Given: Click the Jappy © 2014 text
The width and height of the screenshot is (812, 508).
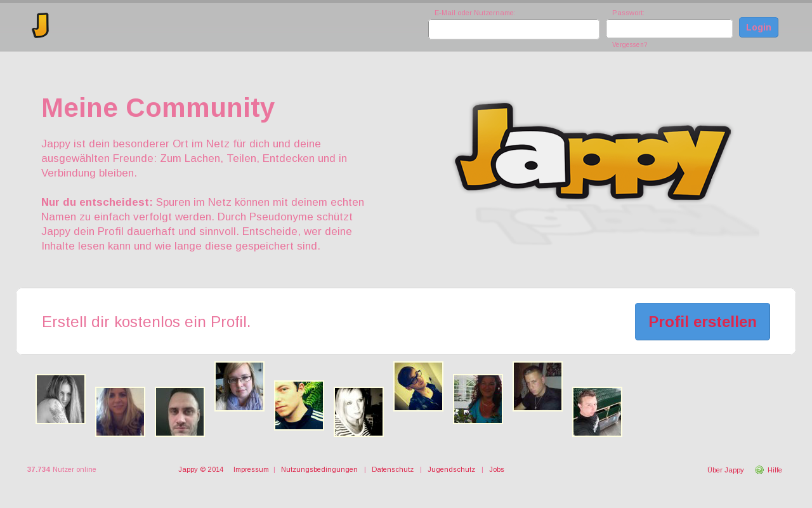Looking at the screenshot, I should coord(201,469).
